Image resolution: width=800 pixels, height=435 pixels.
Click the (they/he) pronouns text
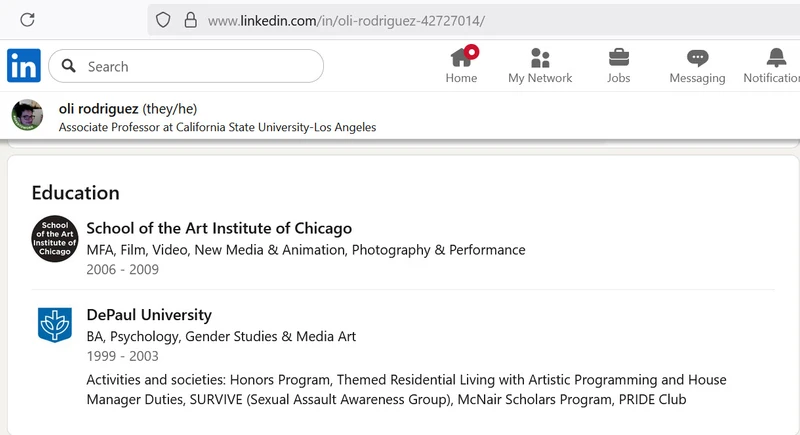coord(169,109)
